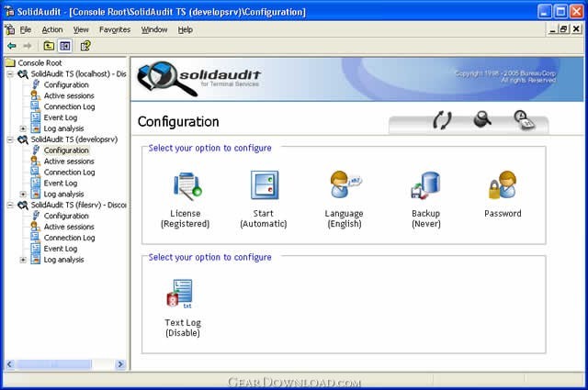Click the Up one level toolbar icon
The image size is (588, 390).
[49, 46]
